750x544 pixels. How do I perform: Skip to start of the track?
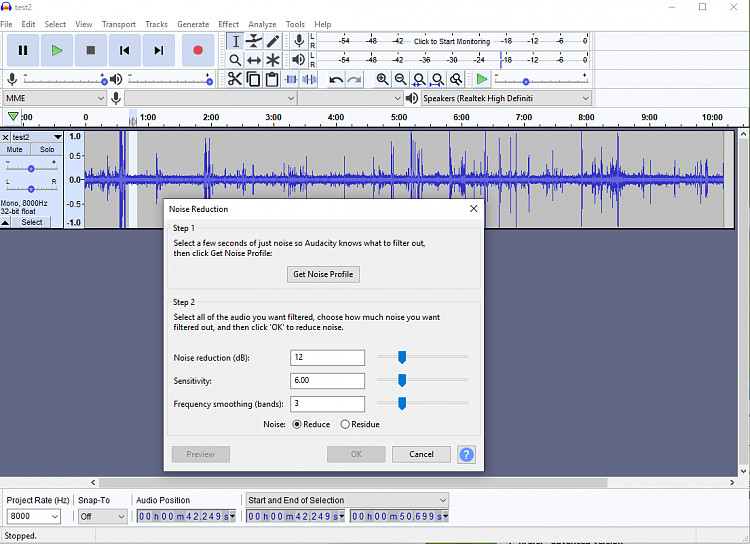[x=125, y=50]
